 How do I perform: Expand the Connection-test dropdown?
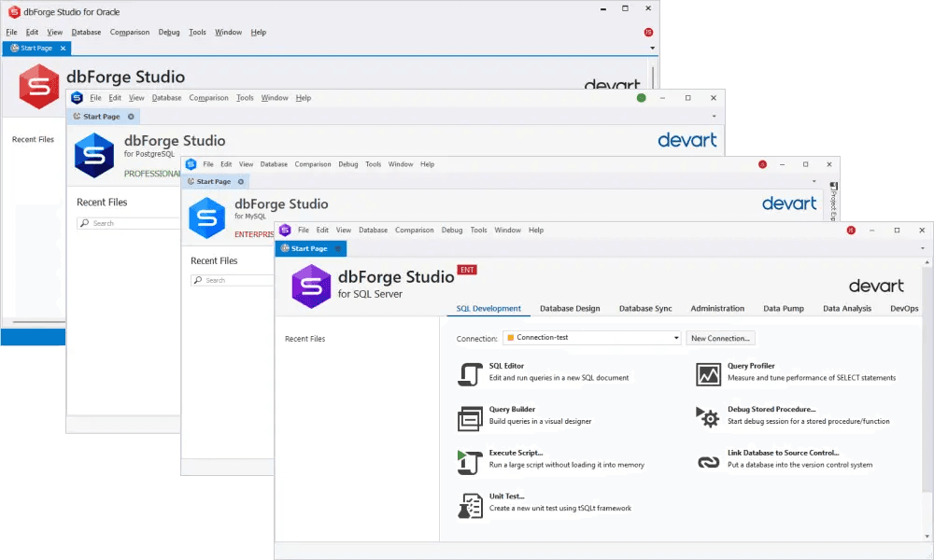tap(675, 338)
